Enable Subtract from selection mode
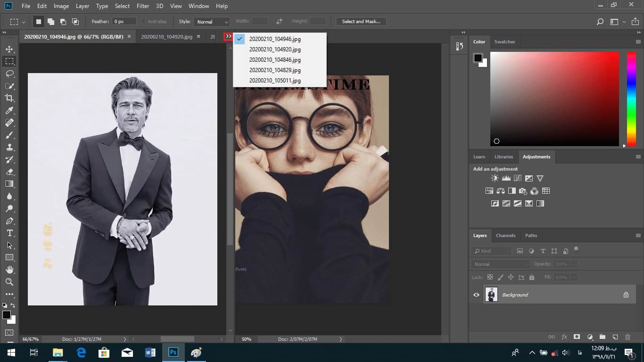 (63, 22)
